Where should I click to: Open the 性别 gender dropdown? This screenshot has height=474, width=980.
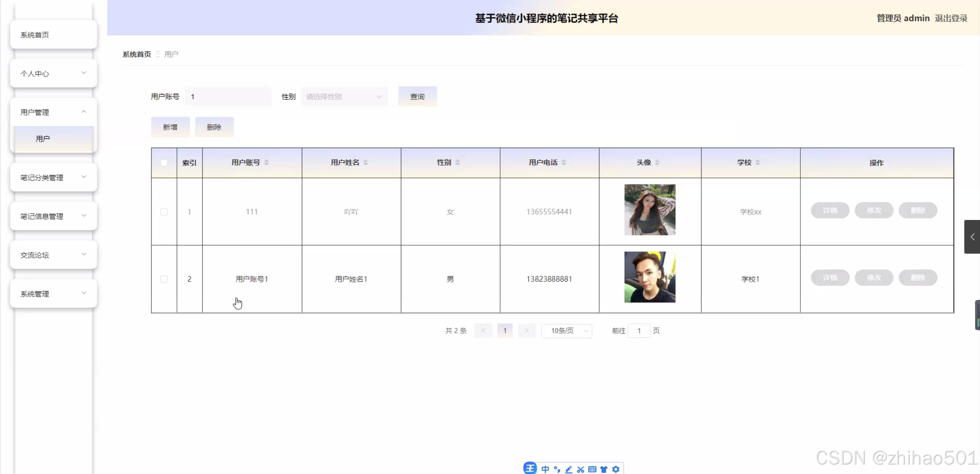344,97
